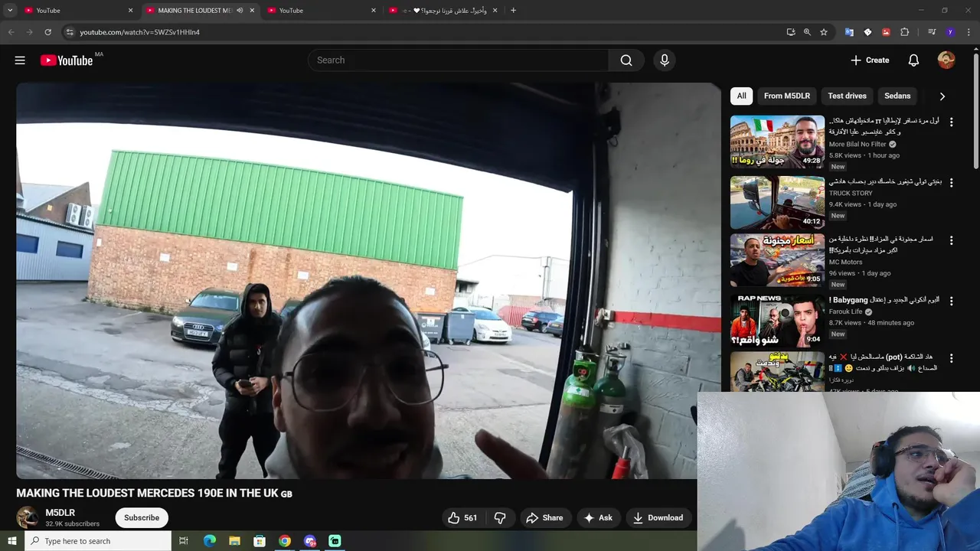Open M5DLR channel name link
This screenshot has height=551, width=980.
point(60,513)
